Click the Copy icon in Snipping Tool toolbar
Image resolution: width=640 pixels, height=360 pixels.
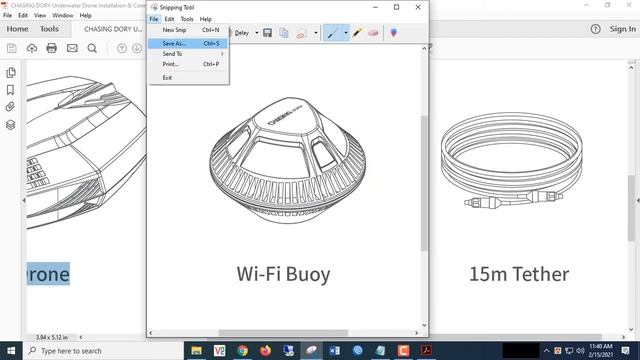284,33
